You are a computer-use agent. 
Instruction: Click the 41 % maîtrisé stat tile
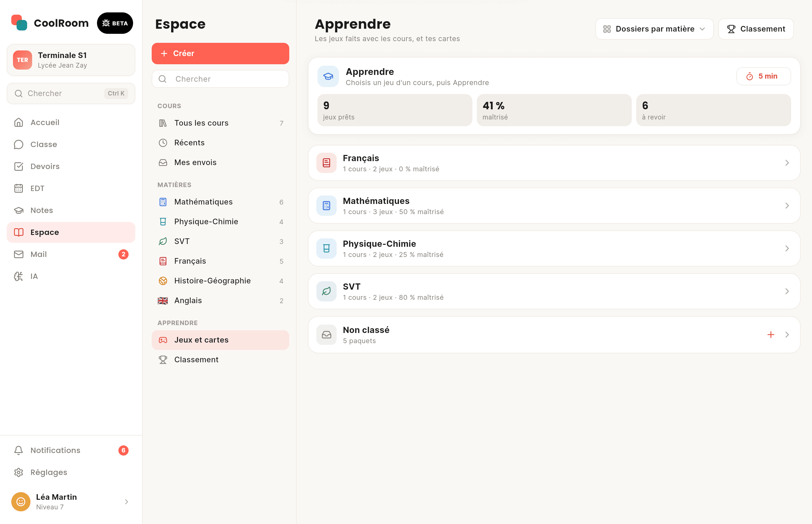coord(554,110)
